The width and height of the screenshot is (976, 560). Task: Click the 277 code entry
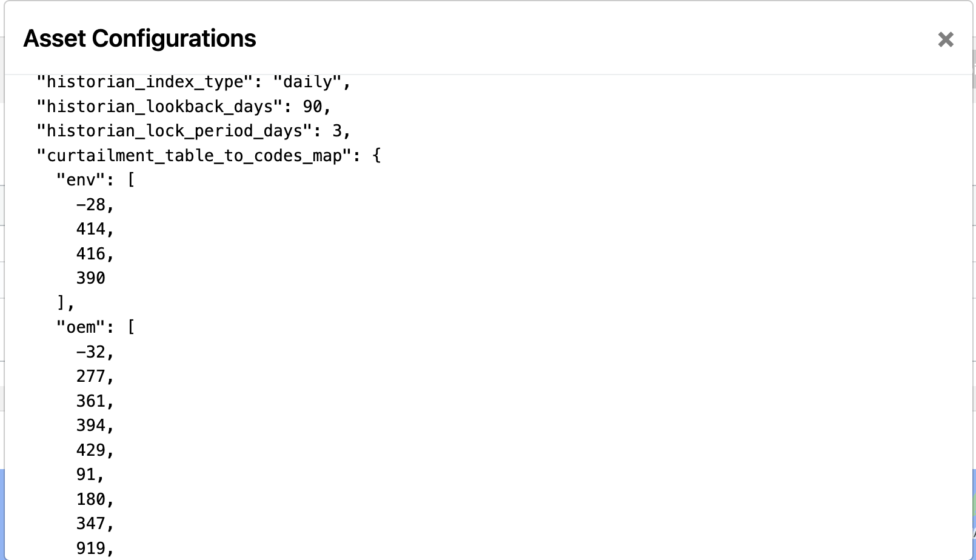(90, 377)
